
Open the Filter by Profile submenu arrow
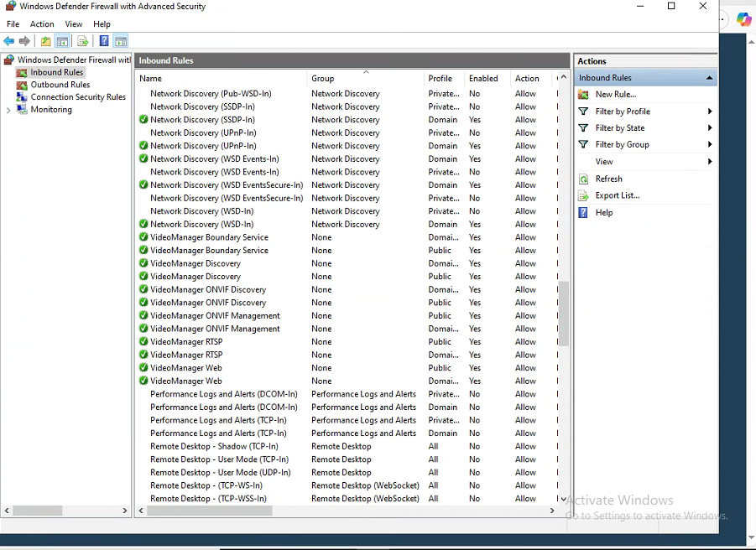(710, 112)
